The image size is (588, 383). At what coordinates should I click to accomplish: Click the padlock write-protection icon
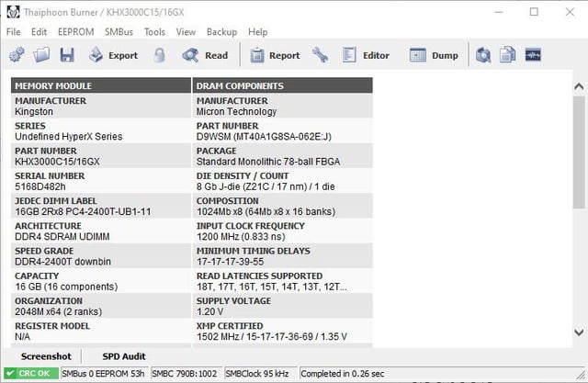[x=159, y=55]
